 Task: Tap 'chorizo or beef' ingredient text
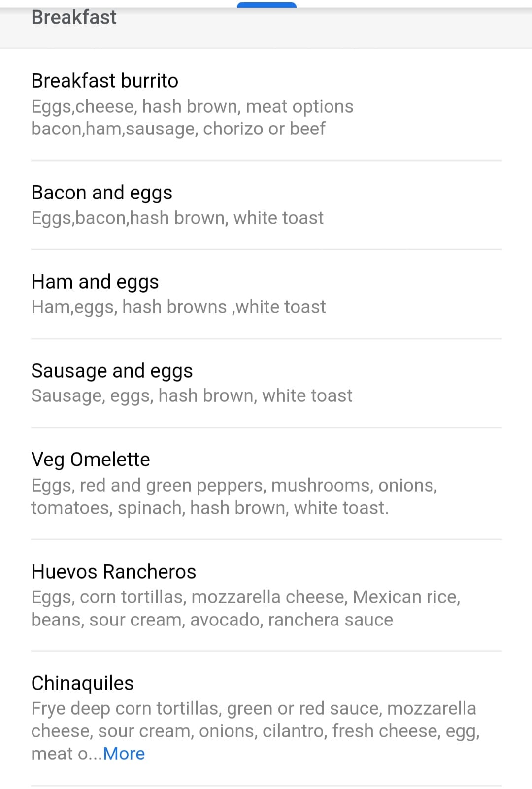click(x=264, y=129)
